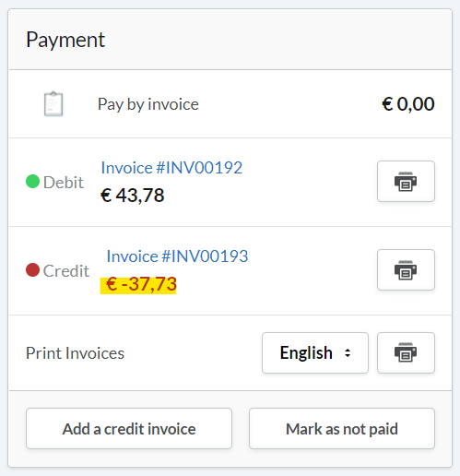Click the Credit label text

pyautogui.click(x=66, y=271)
